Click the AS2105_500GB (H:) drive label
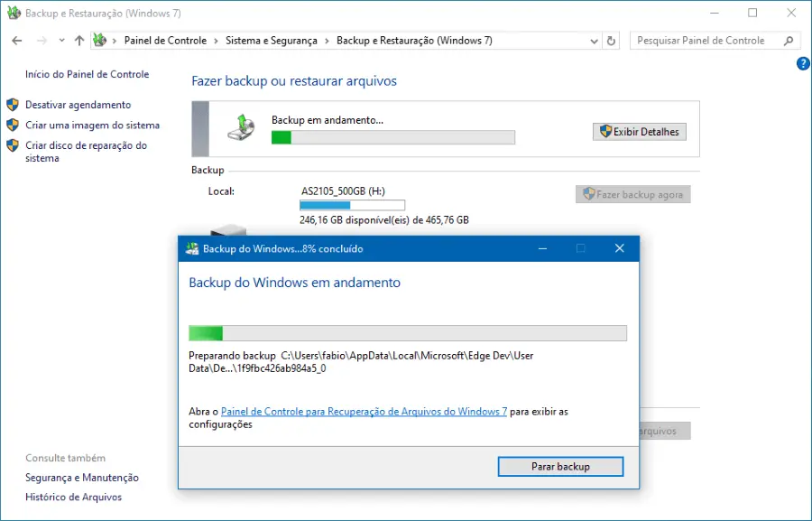 coord(343,191)
